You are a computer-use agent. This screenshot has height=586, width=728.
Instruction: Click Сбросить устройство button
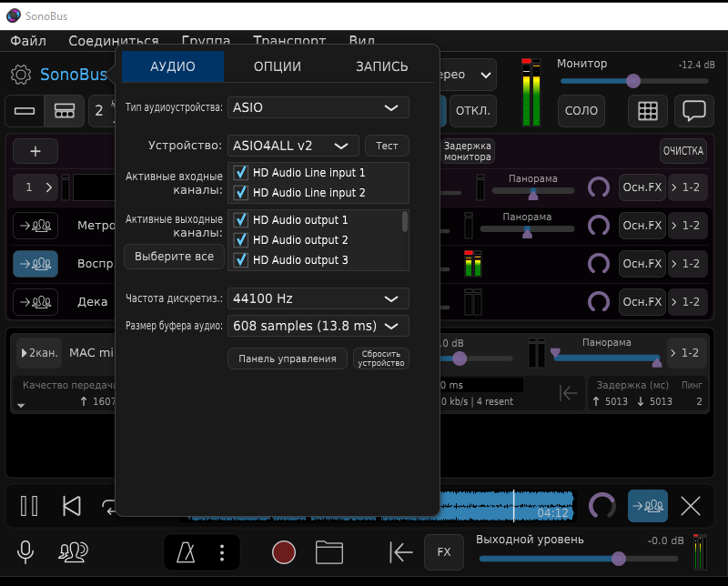tap(381, 359)
